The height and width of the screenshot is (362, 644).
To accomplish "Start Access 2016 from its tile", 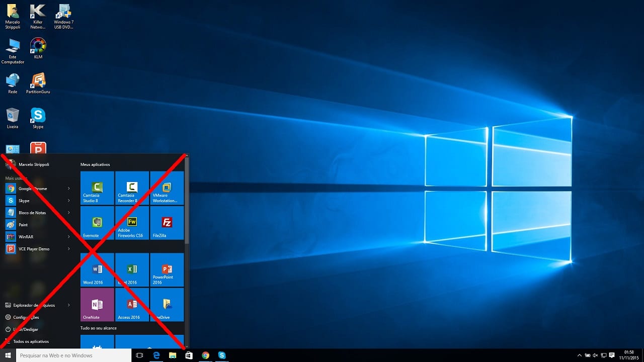I will click(x=132, y=305).
